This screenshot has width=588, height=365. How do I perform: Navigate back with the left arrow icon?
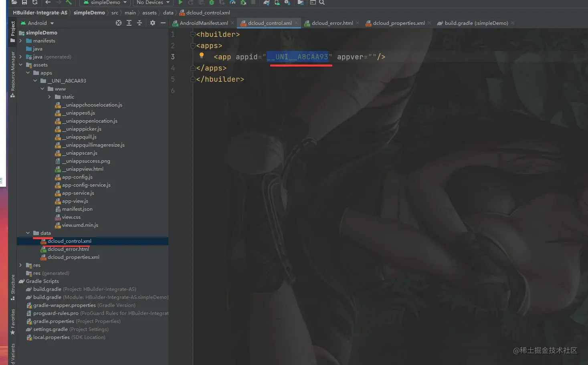pos(48,2)
